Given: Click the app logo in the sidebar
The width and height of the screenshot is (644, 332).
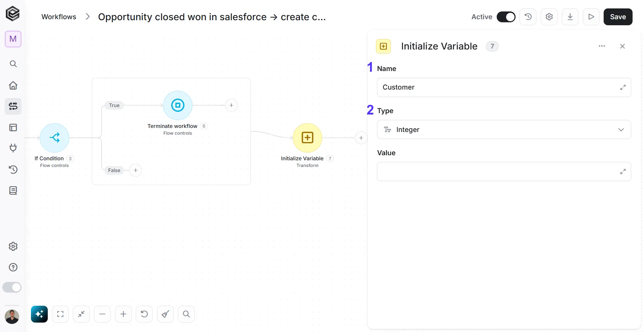Looking at the screenshot, I should pos(13,14).
